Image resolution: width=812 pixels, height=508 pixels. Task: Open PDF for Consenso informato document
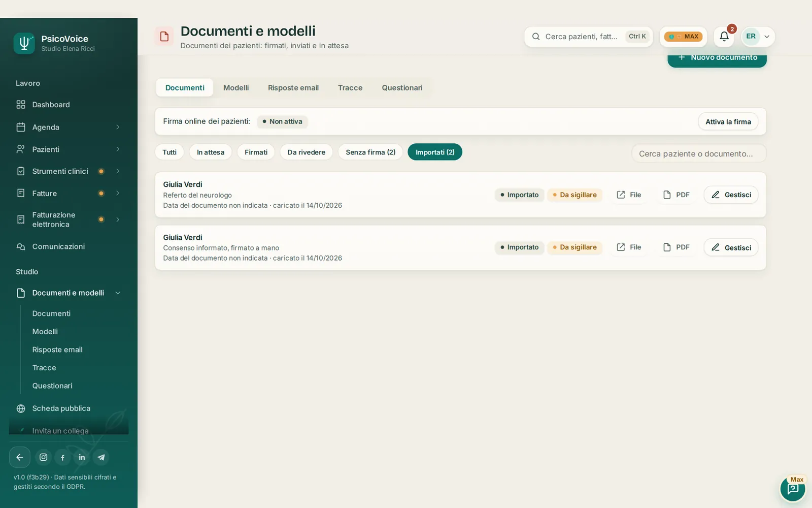tap(676, 247)
